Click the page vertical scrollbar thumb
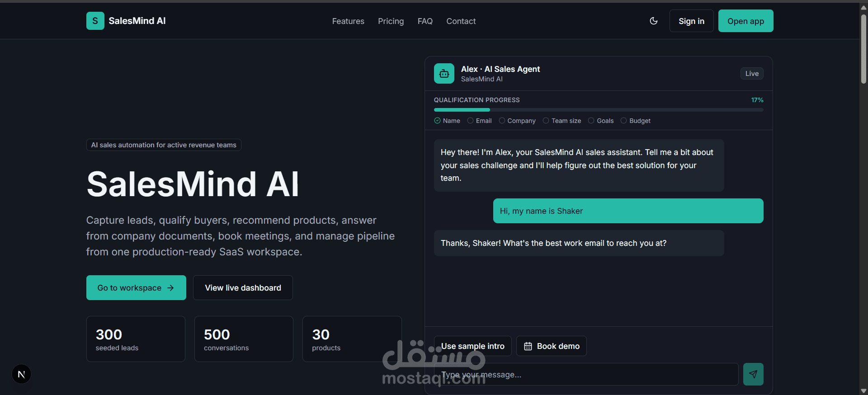Screen dimensions: 868x395 pos(863,49)
